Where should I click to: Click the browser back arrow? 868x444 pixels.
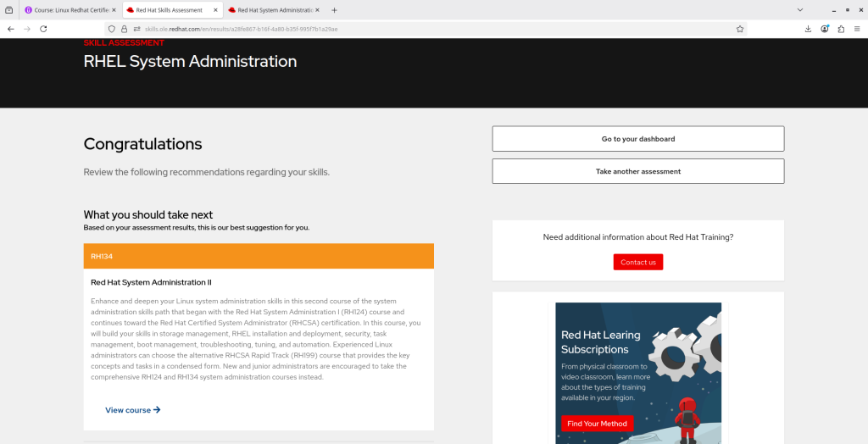[x=10, y=29]
